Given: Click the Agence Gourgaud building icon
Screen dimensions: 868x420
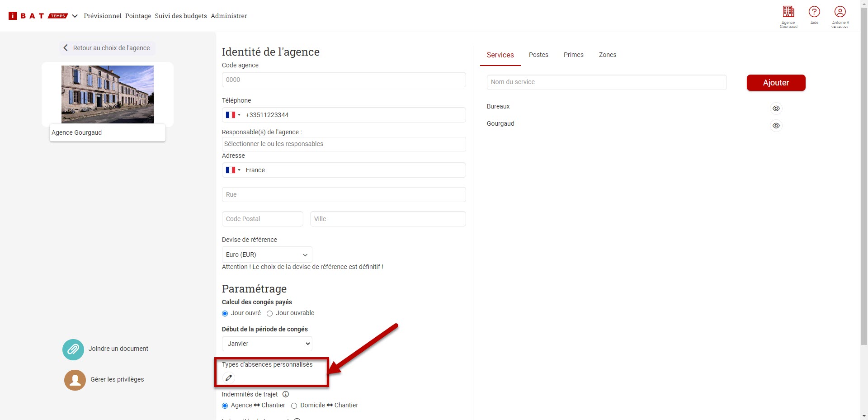Looking at the screenshot, I should coord(788,12).
